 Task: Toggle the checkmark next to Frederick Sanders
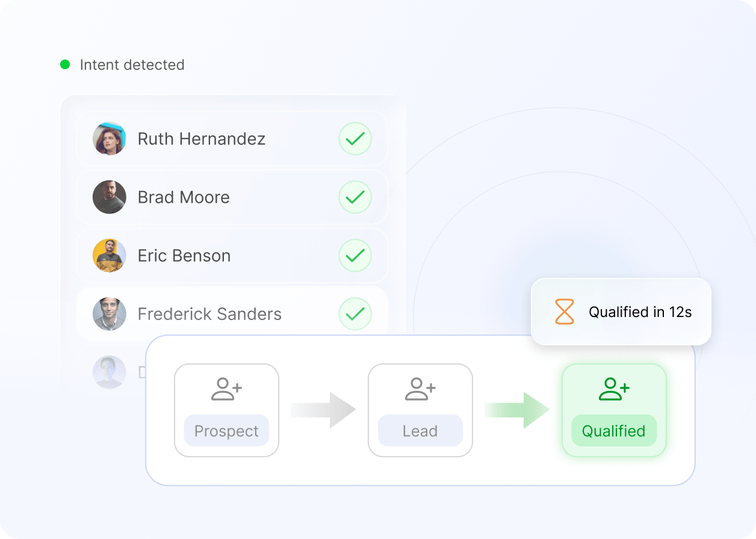point(355,314)
